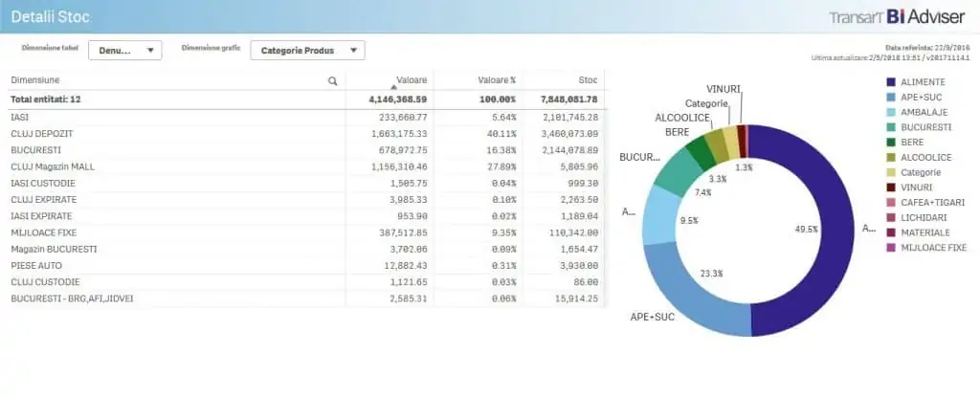Click the search icon in Dimensiune column header
Image resolution: width=980 pixels, height=397 pixels.
pyautogui.click(x=333, y=81)
